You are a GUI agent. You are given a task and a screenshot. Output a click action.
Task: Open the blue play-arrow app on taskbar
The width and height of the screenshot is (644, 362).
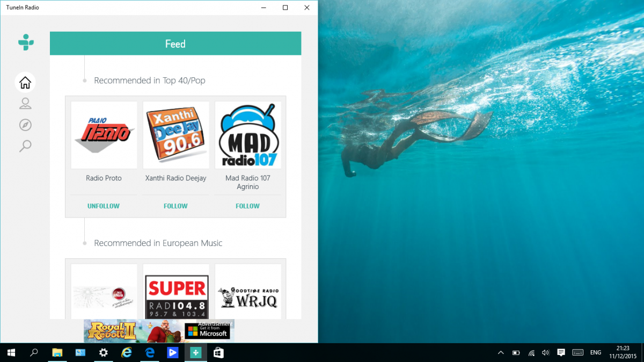173,353
